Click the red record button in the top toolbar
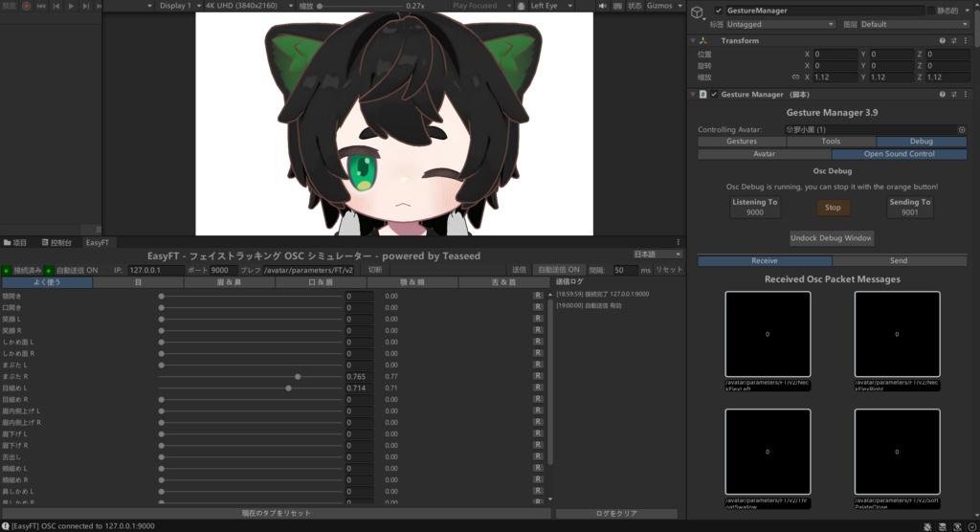The image size is (980, 532). tap(26, 6)
